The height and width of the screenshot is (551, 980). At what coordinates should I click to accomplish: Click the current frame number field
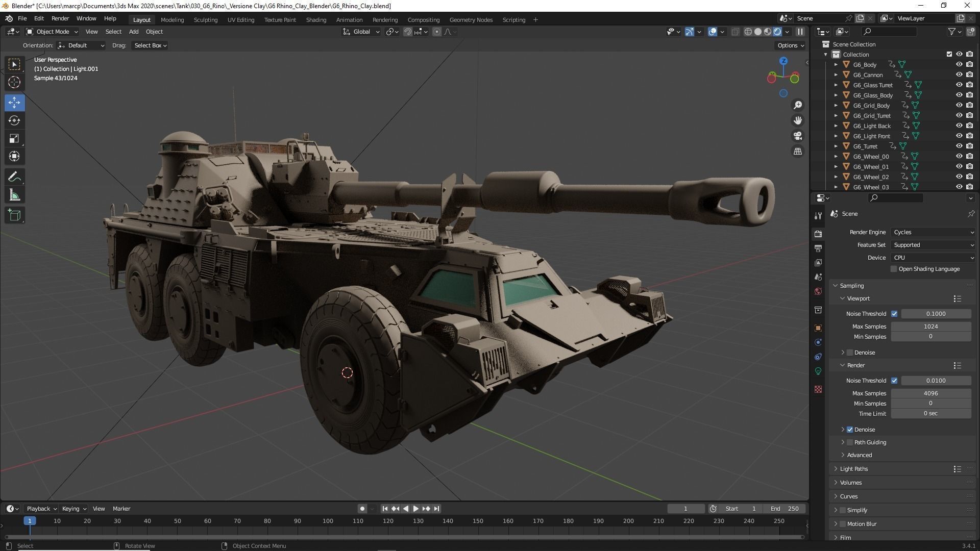(x=685, y=509)
